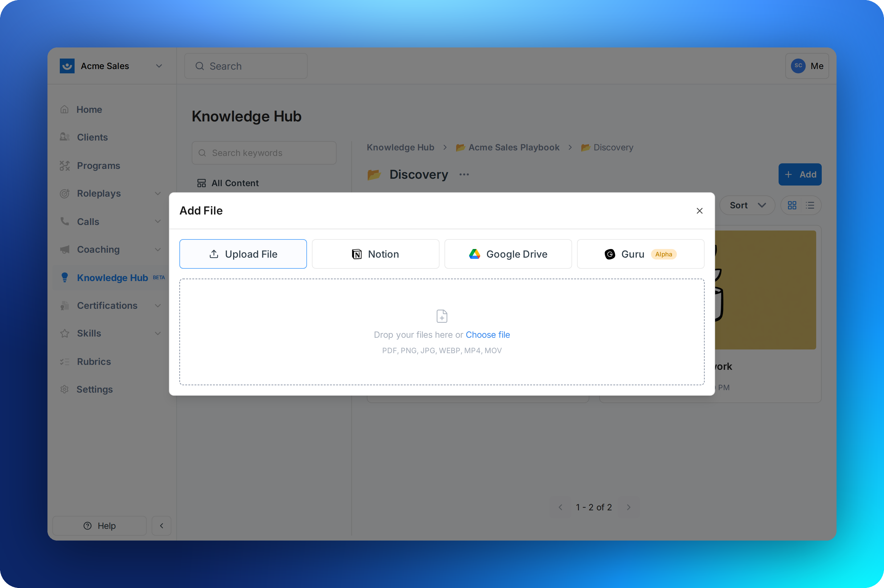Click the SC avatar icon
884x588 pixels.
tap(798, 66)
